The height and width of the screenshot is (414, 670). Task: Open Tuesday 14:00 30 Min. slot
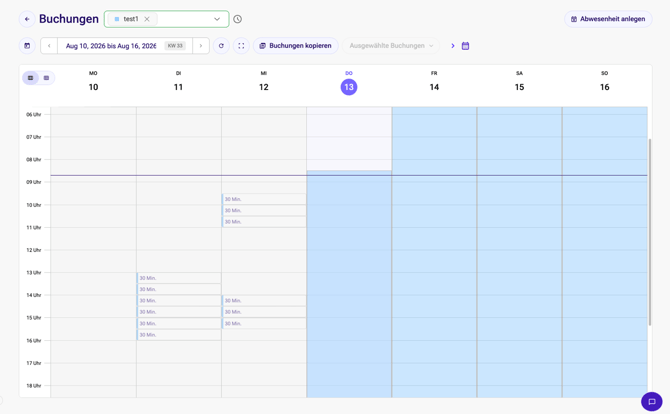pos(179,301)
